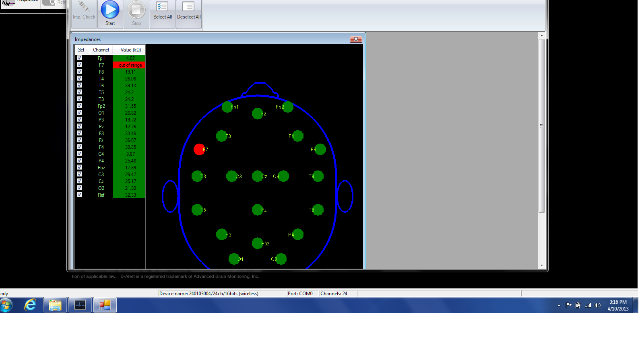Click the Stop toolbar button

point(136,14)
